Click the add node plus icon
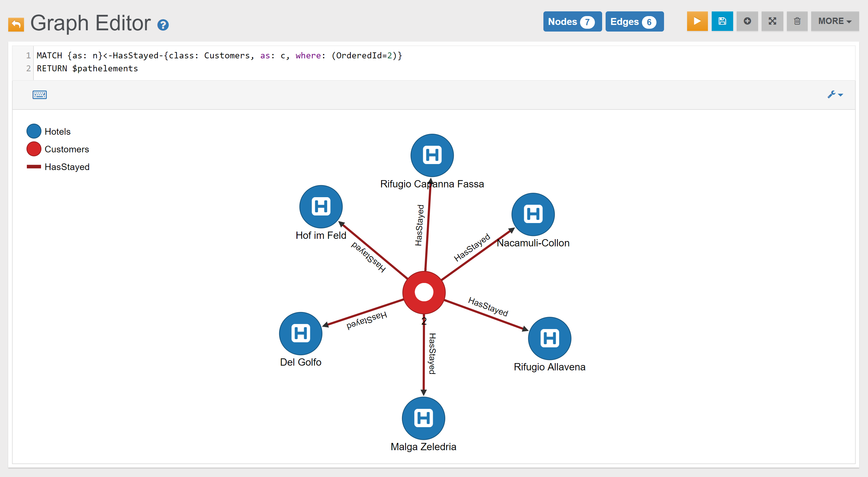Image resolution: width=868 pixels, height=477 pixels. 747,21
